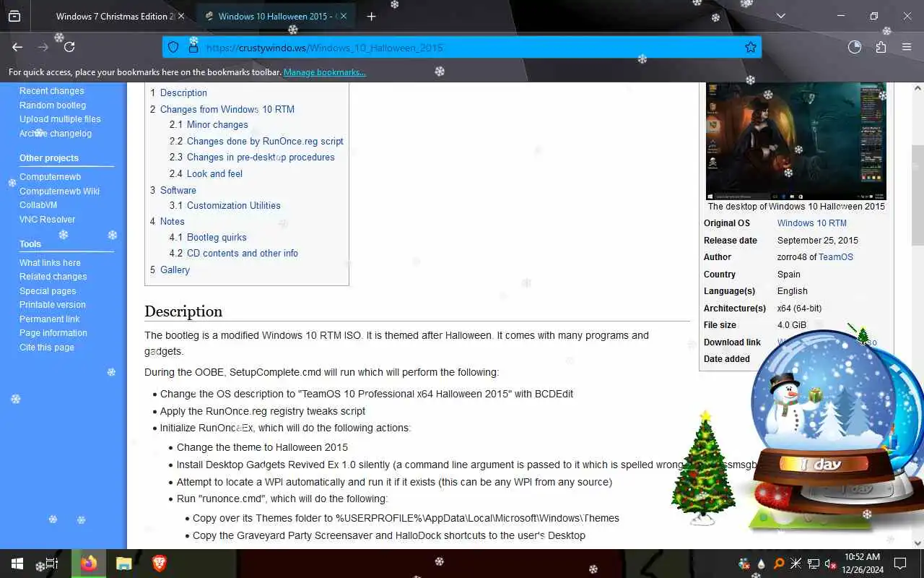
Task: Open What links here
Action: pyautogui.click(x=50, y=263)
